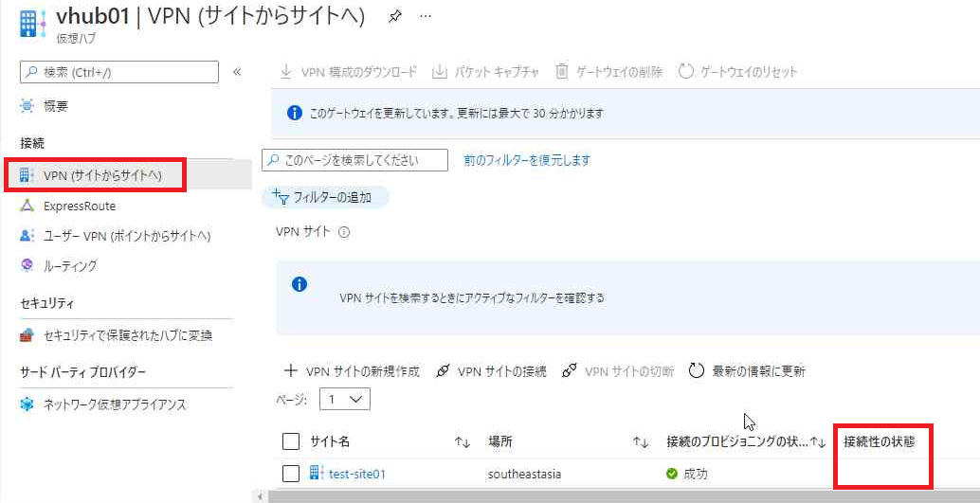Click the green 成功 status icon
Screen dimensions: 980x503
pyautogui.click(x=672, y=474)
